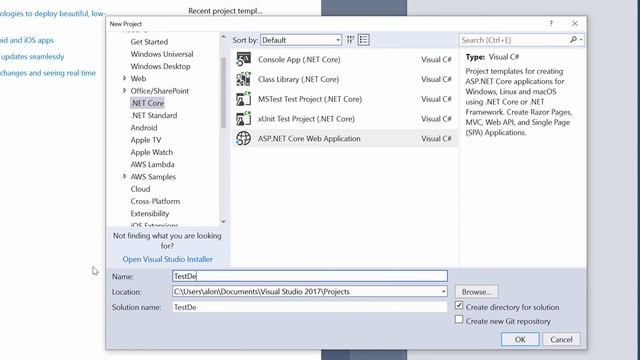Click "xUnit Test Project (.NET Core)" name

(x=306, y=119)
